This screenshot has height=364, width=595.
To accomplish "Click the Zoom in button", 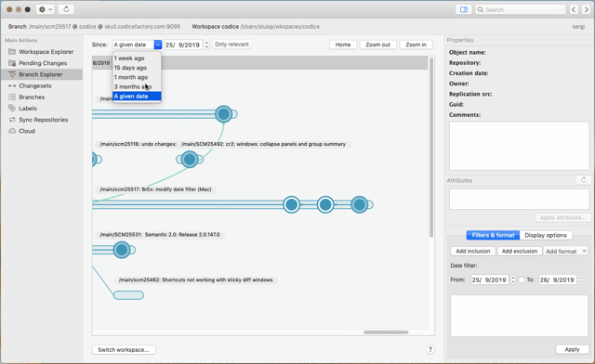I will coord(416,45).
